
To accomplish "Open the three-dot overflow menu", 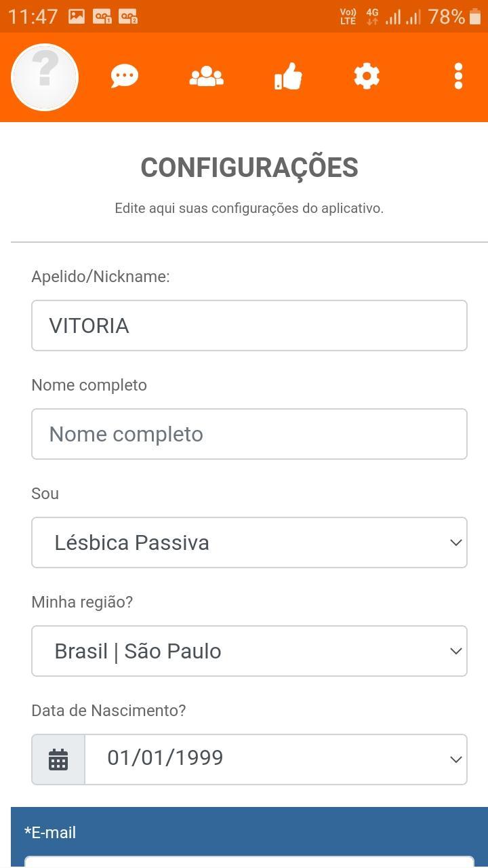I will [x=458, y=77].
